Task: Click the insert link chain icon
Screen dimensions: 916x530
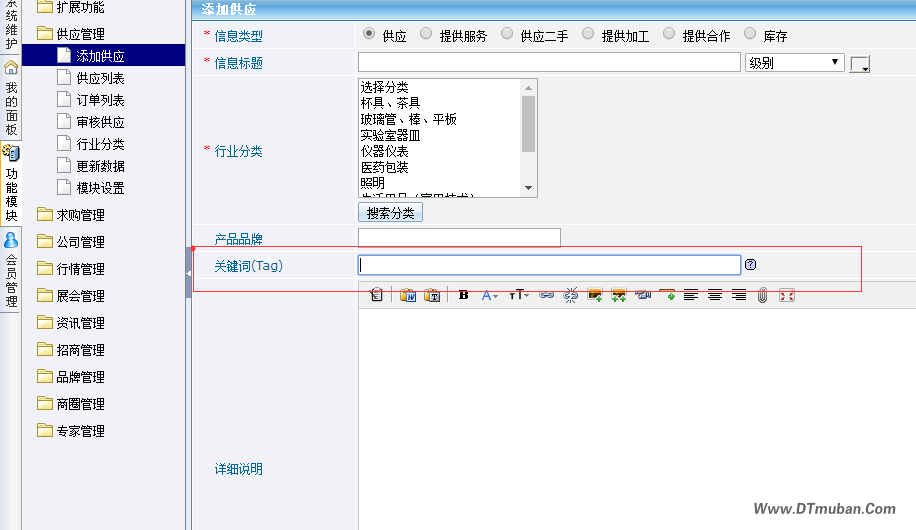Action: pyautogui.click(x=546, y=295)
